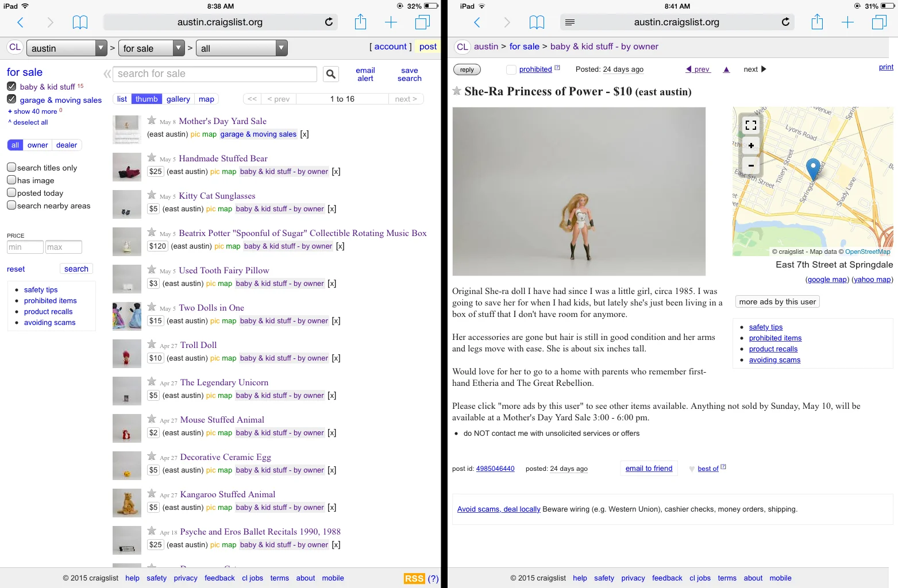Click the blue map location pin
This screenshot has width=898, height=588.
(x=813, y=169)
